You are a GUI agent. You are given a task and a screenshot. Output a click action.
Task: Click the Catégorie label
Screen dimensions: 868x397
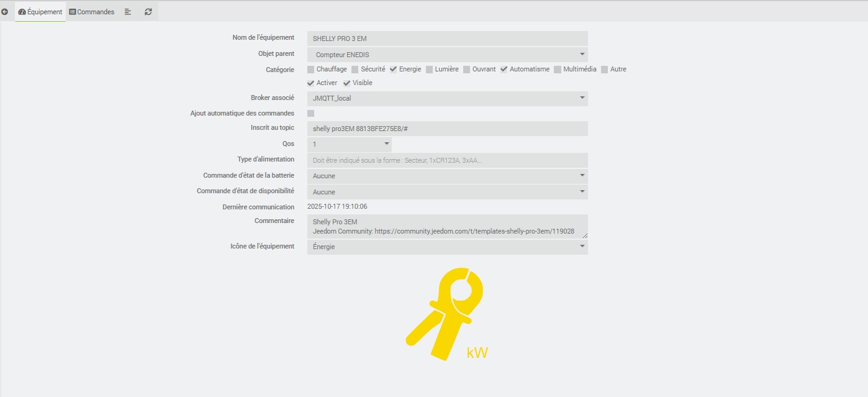280,70
